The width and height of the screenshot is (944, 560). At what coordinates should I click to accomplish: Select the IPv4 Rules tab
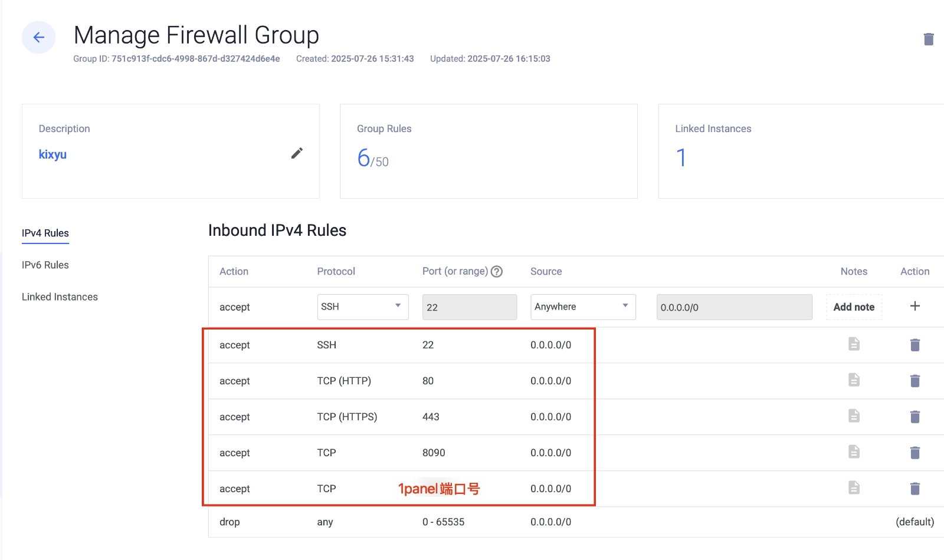tap(45, 233)
